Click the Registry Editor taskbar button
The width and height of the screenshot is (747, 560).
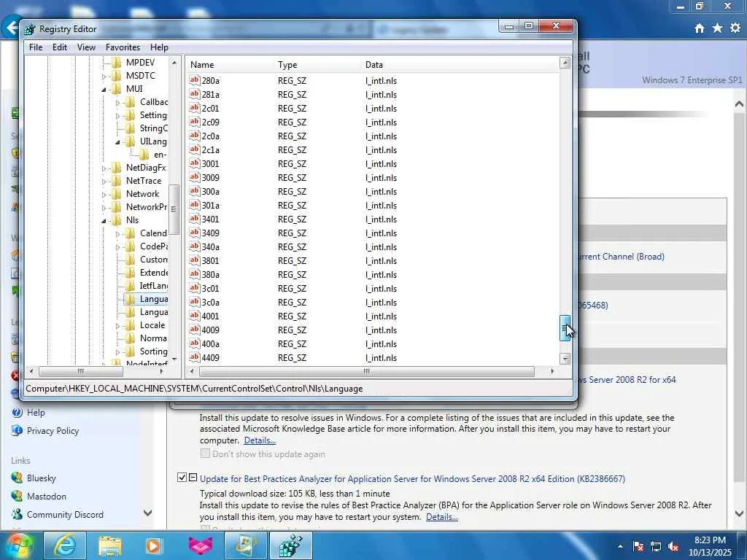[291, 545]
